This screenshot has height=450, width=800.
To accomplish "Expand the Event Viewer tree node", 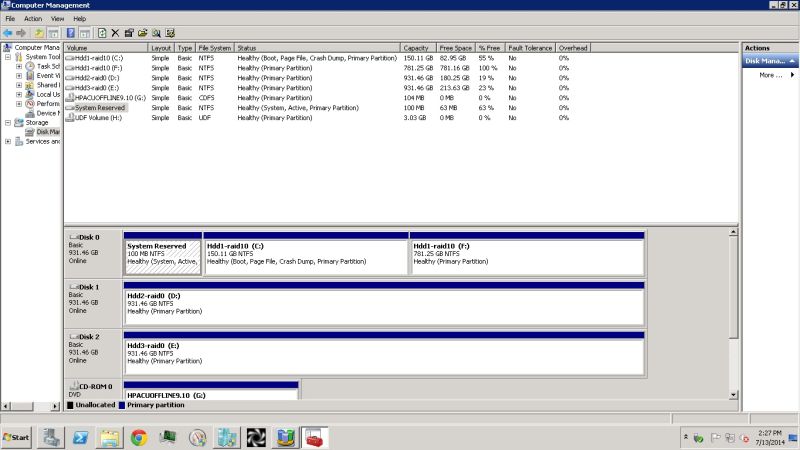I will [x=19, y=76].
